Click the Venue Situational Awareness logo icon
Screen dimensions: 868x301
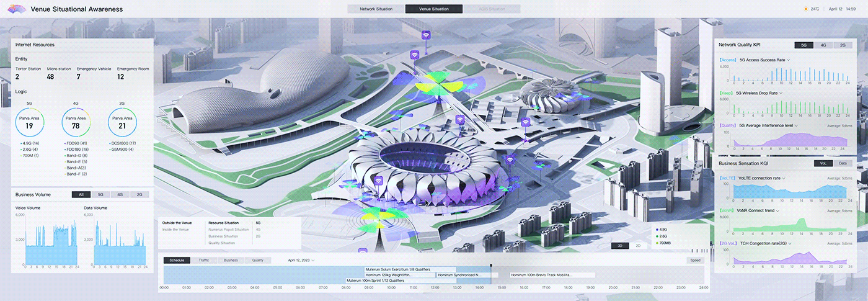pos(15,9)
